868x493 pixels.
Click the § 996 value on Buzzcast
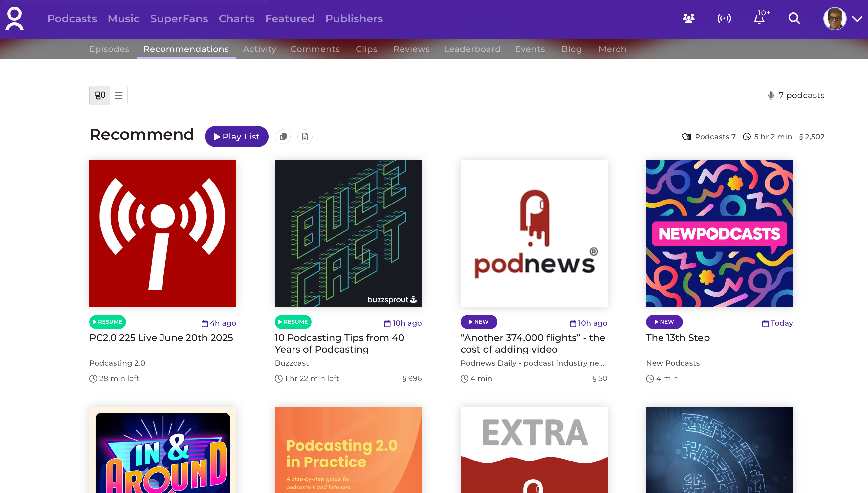tap(412, 379)
